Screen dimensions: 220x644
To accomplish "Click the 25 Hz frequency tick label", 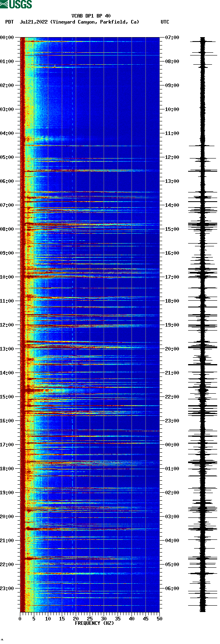I will [90, 619].
